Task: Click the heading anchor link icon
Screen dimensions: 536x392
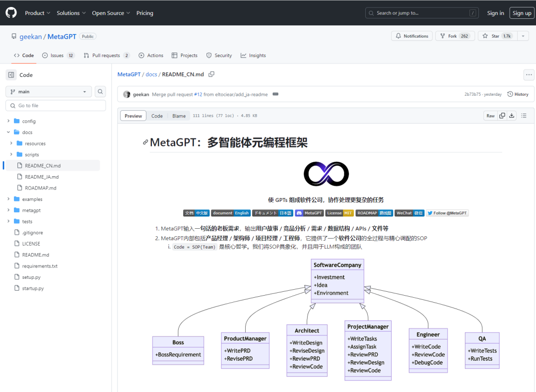Action: click(x=145, y=142)
